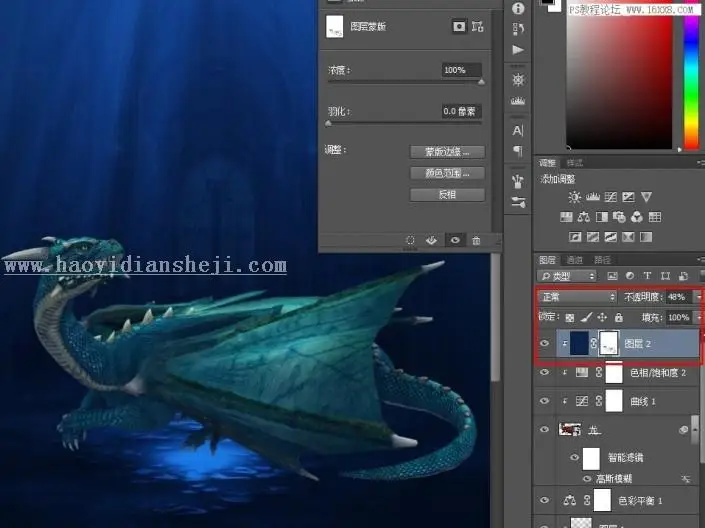This screenshot has width=705, height=528.
Task: Switch to the 样式 styles tab
Action: (x=575, y=163)
